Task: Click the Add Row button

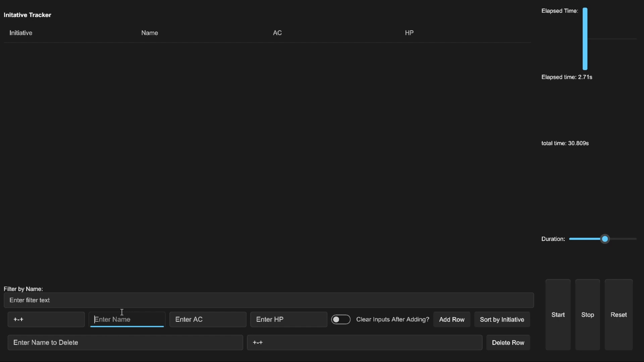Action: click(x=452, y=319)
